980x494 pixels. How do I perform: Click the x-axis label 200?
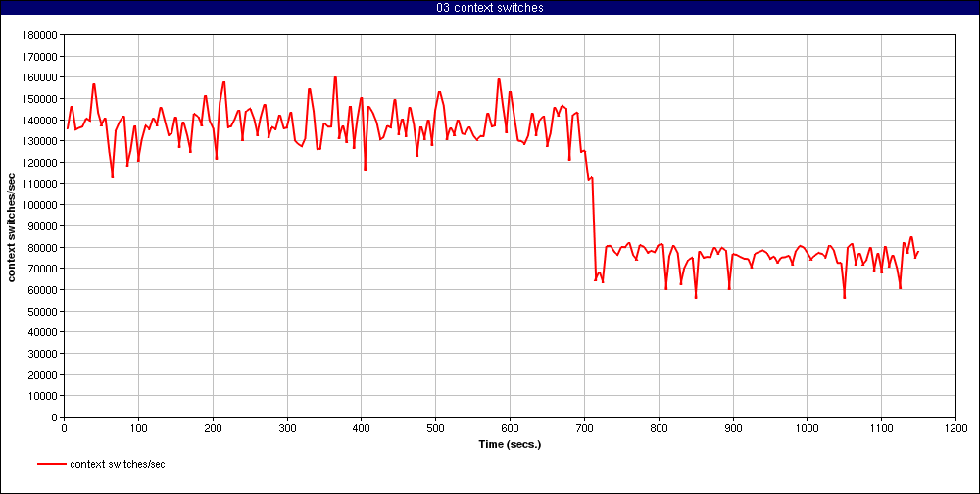tap(213, 429)
